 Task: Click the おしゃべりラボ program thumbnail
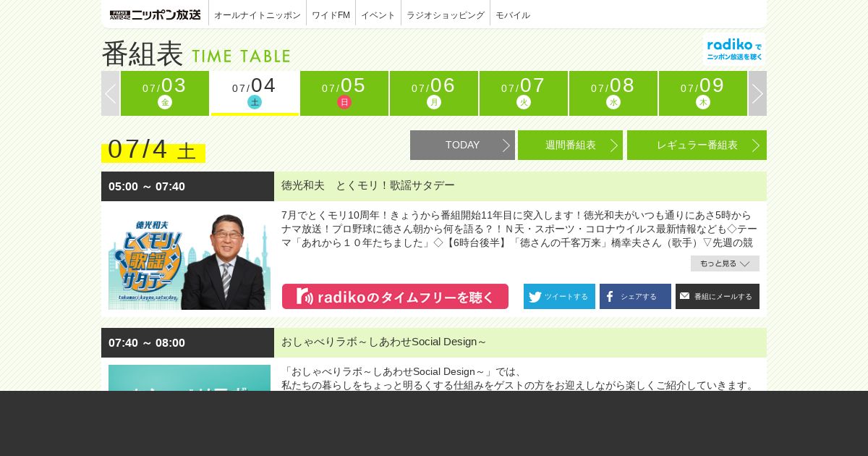pyautogui.click(x=190, y=378)
